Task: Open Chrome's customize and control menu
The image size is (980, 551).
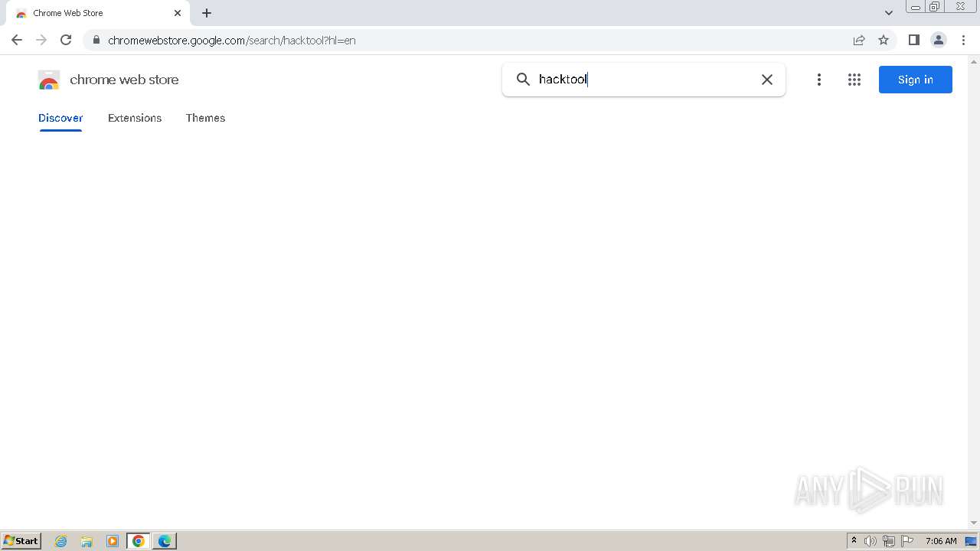Action: point(963,40)
